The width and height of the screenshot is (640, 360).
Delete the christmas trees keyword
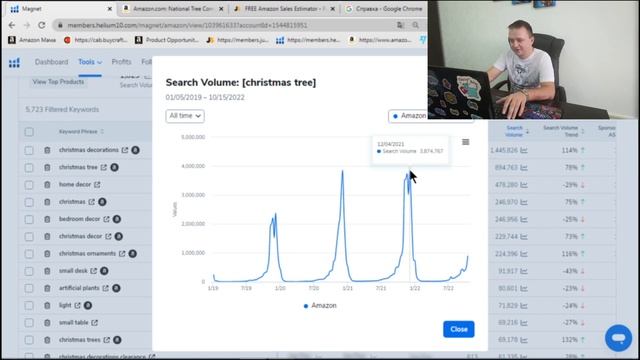pyautogui.click(x=47, y=340)
